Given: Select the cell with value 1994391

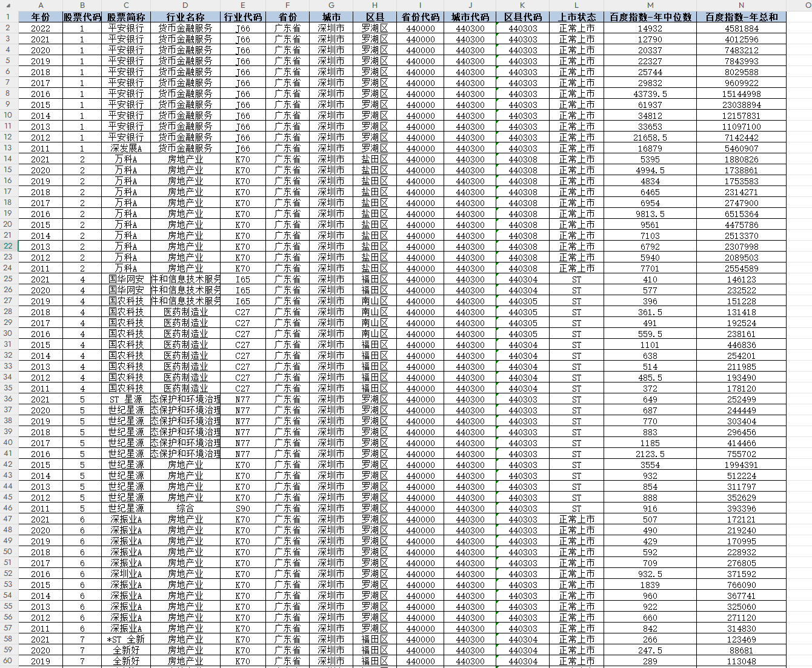Looking at the screenshot, I should (x=741, y=465).
